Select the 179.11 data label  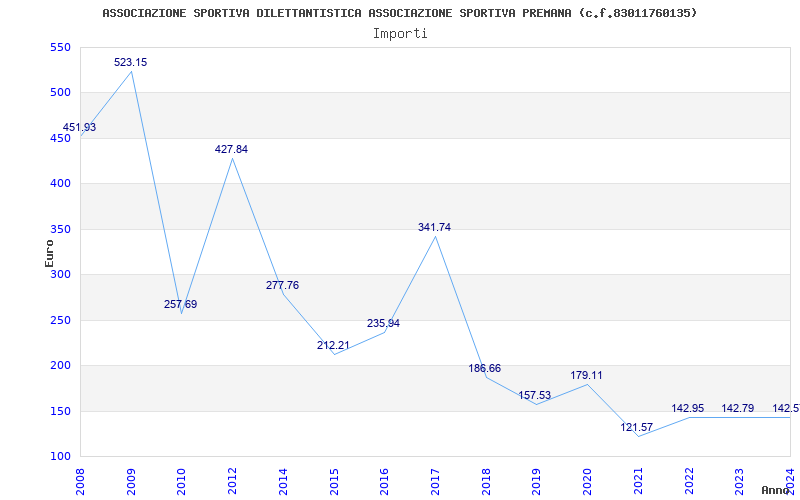[586, 376]
